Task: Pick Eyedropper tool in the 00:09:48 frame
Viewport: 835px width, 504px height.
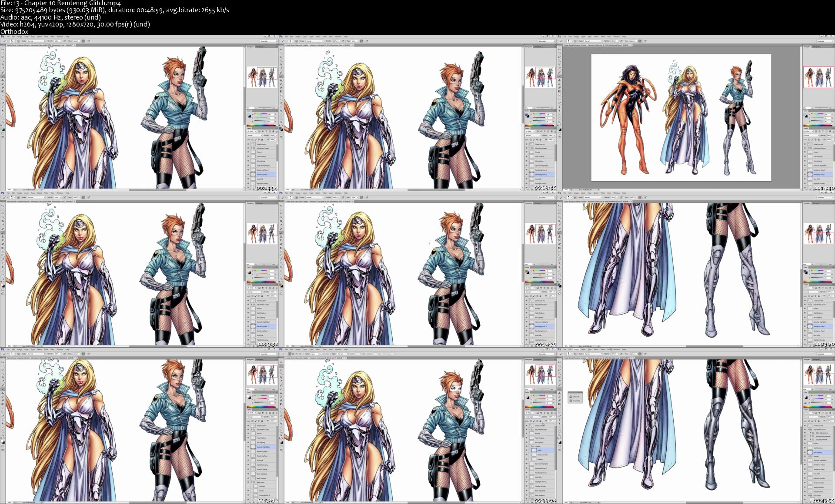Action: tap(281, 68)
